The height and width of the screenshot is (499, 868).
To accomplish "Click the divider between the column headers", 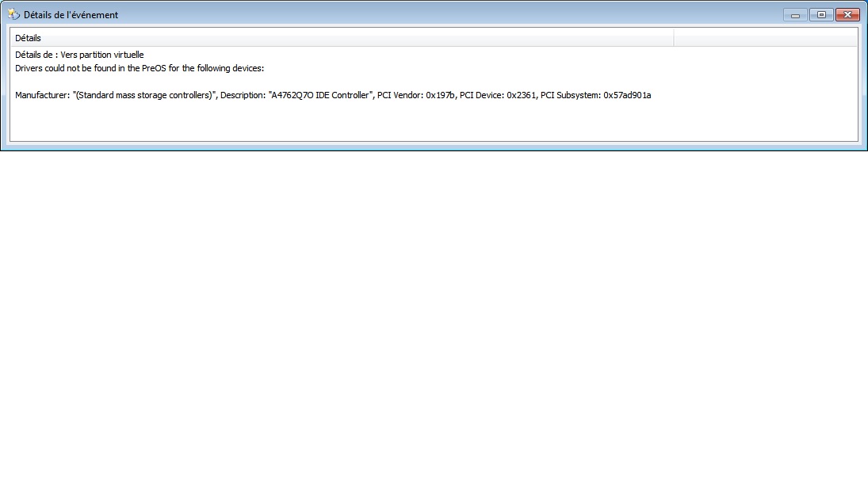I will (x=674, y=38).
